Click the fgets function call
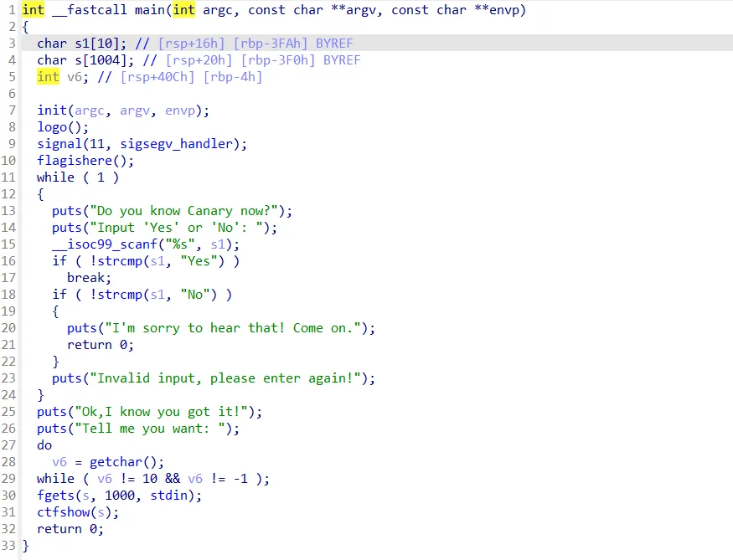733x560 pixels. point(55,496)
